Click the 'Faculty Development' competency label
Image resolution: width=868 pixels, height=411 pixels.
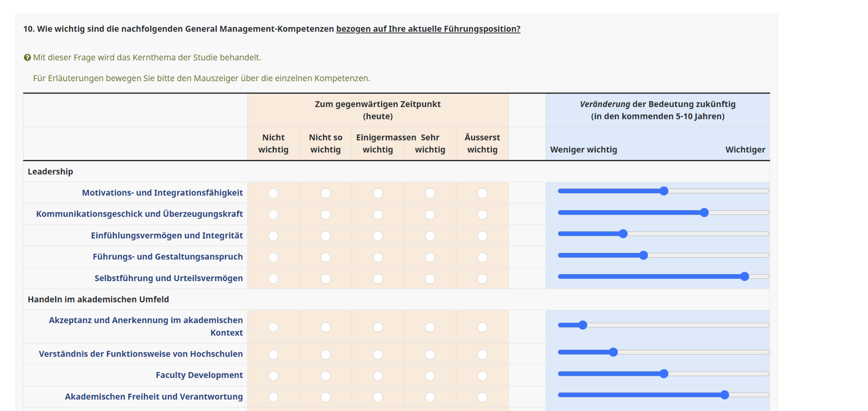pyautogui.click(x=199, y=375)
